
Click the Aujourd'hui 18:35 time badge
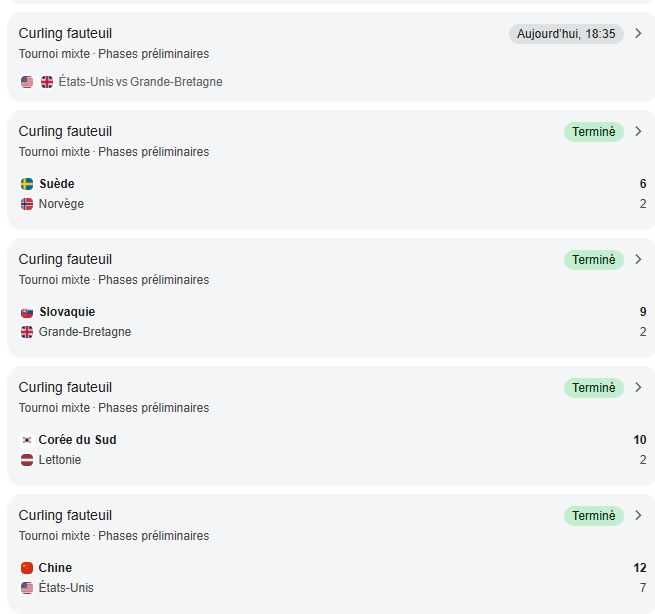(x=566, y=34)
